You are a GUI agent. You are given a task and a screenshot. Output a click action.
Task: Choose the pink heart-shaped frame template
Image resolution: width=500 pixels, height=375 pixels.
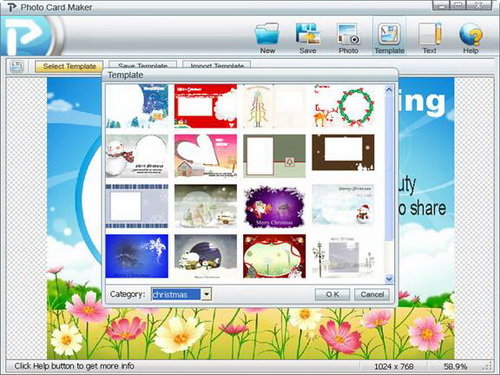click(206, 156)
